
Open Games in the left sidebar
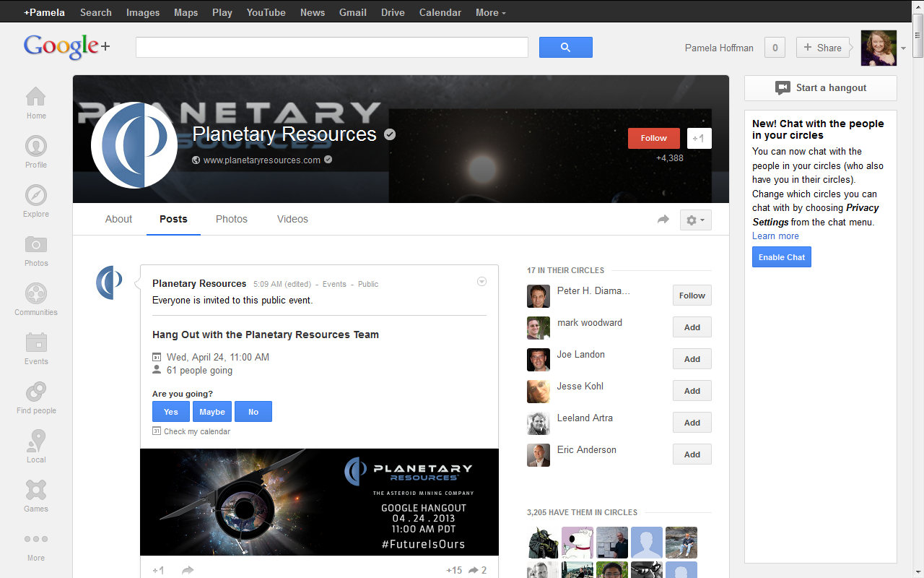click(x=36, y=496)
